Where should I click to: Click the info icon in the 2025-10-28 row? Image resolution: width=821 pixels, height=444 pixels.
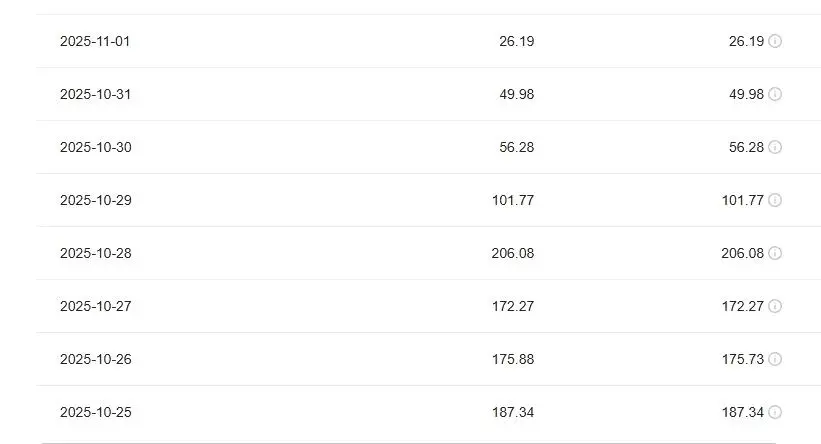(x=775, y=253)
